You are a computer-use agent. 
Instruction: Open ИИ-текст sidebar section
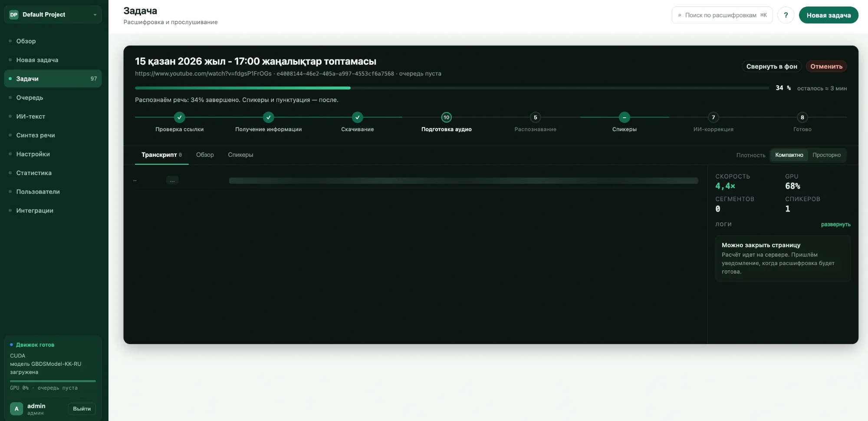pyautogui.click(x=53, y=116)
